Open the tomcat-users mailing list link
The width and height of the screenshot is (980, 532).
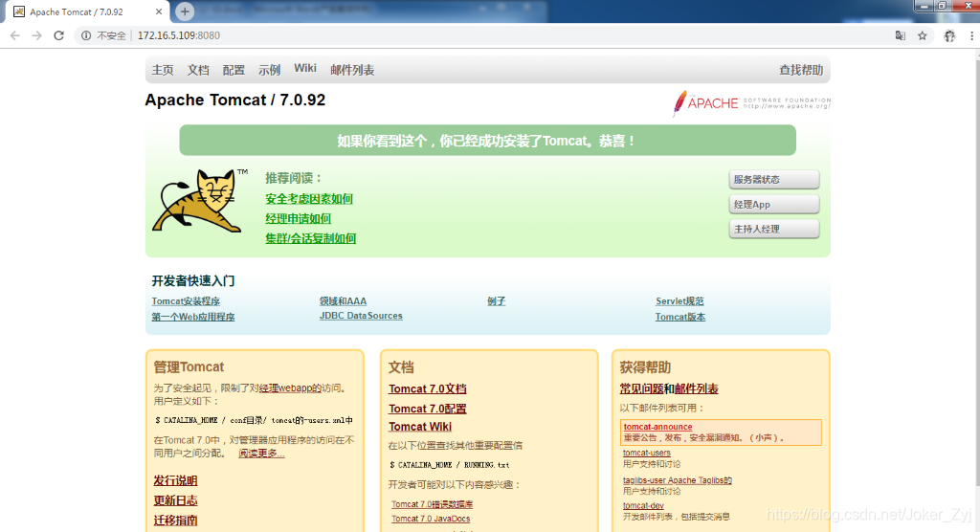point(646,453)
